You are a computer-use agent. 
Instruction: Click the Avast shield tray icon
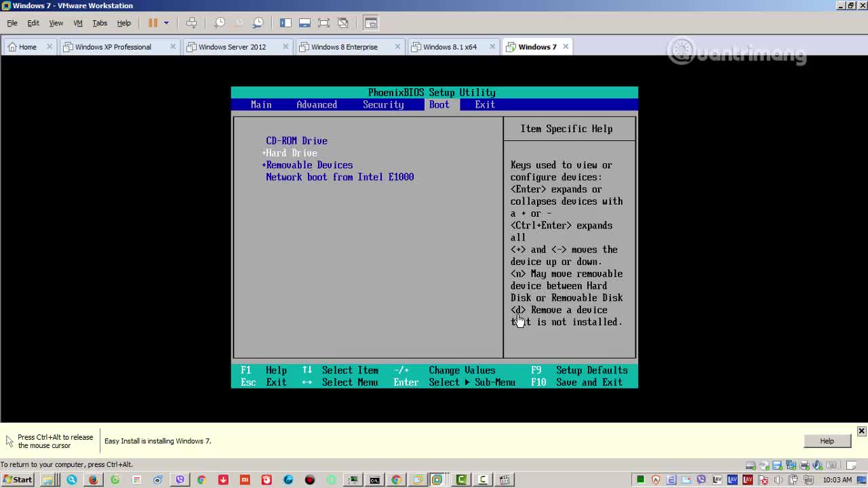[656, 480]
